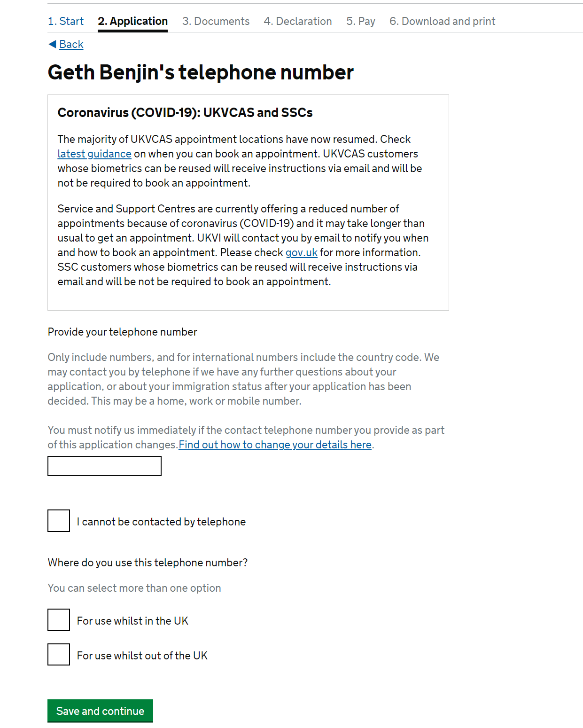The height and width of the screenshot is (728, 583).
Task: Go to the 5. Pay step
Action: point(361,21)
